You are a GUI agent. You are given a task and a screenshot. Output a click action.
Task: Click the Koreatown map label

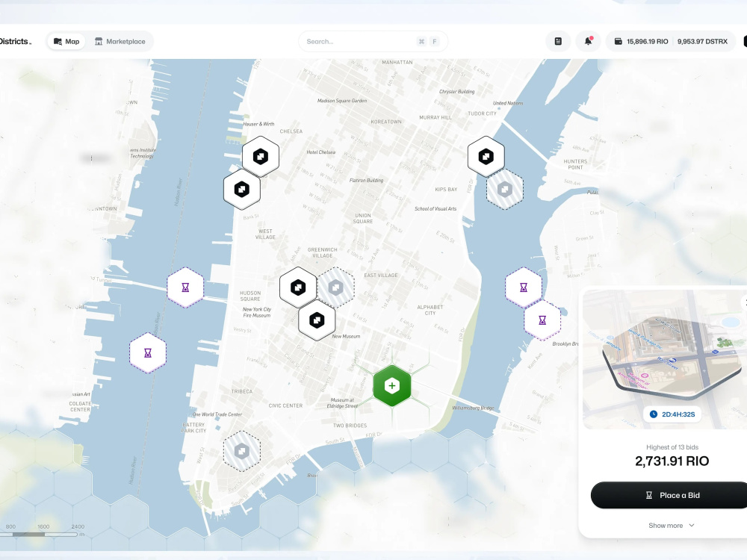(x=386, y=122)
